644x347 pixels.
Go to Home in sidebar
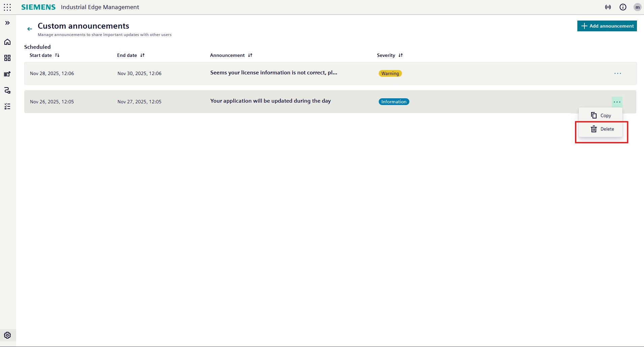pos(7,42)
